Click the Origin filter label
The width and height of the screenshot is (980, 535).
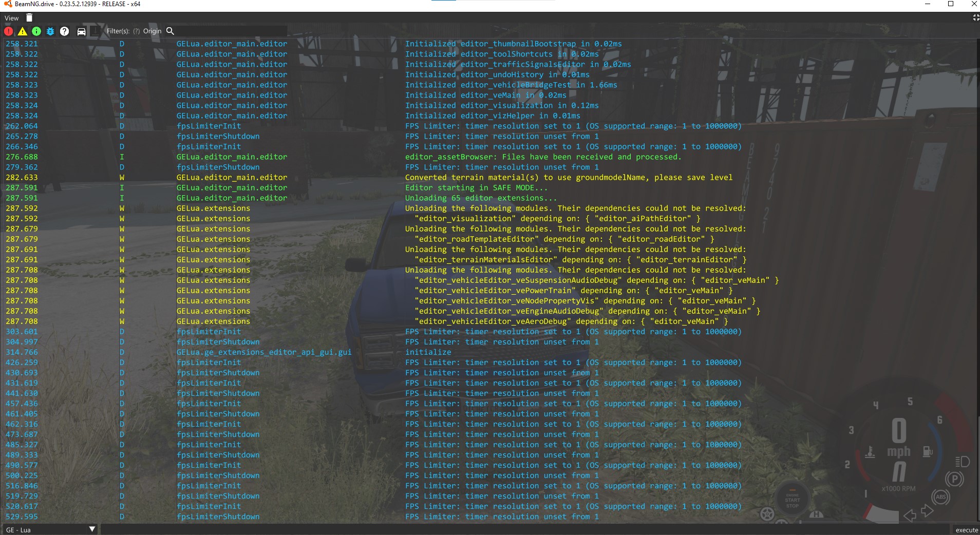[x=152, y=31]
